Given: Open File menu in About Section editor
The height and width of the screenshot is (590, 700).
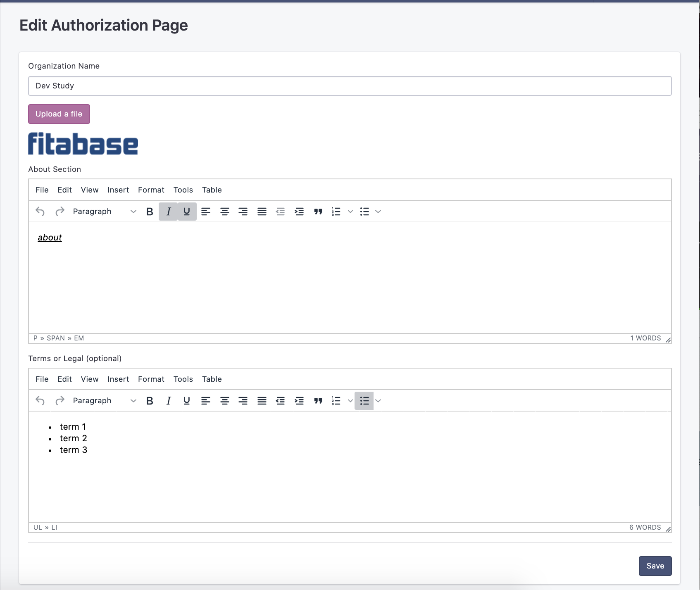Looking at the screenshot, I should pos(42,190).
